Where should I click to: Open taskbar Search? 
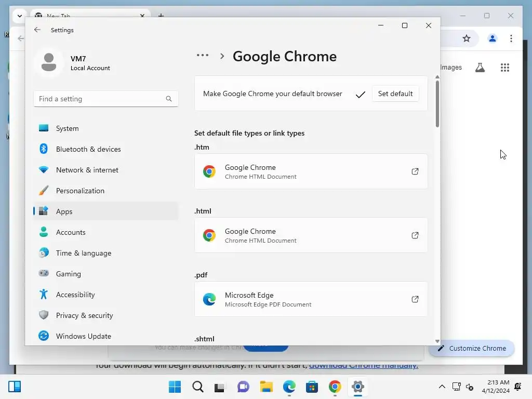[x=198, y=387]
